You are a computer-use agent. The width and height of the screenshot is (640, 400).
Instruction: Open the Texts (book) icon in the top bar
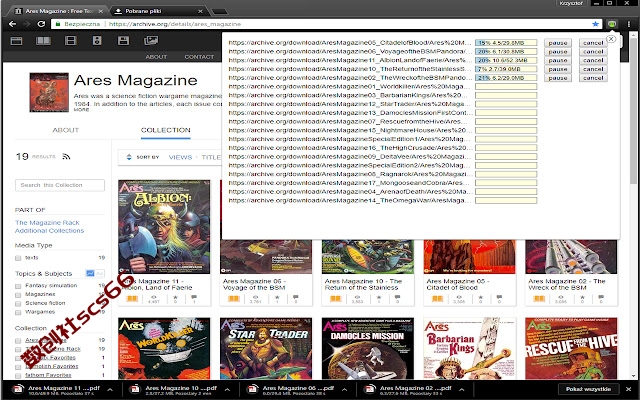coord(43,40)
